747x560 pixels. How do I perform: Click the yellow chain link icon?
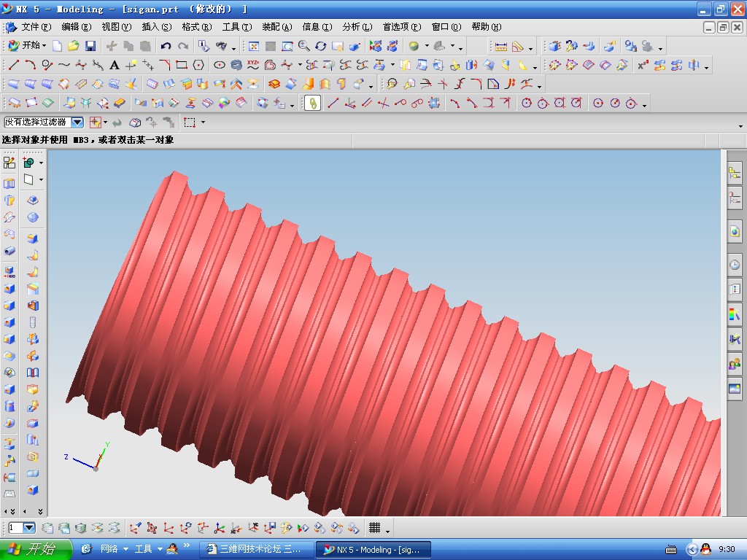[x=312, y=103]
